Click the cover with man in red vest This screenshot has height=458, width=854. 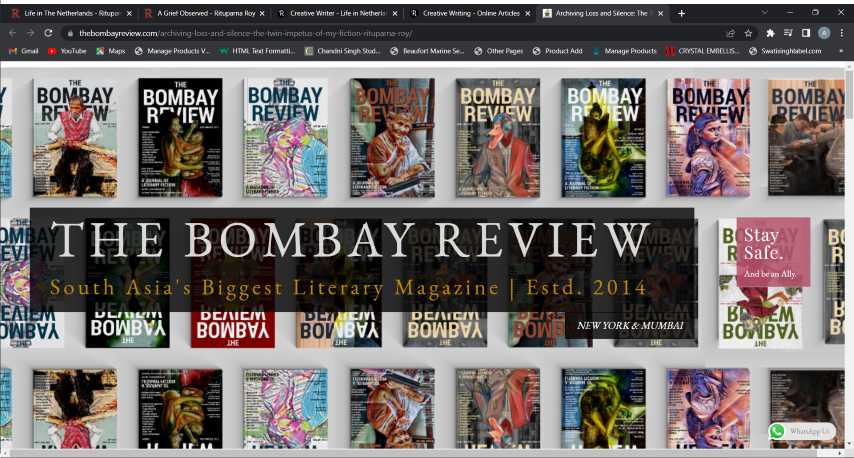75,137
